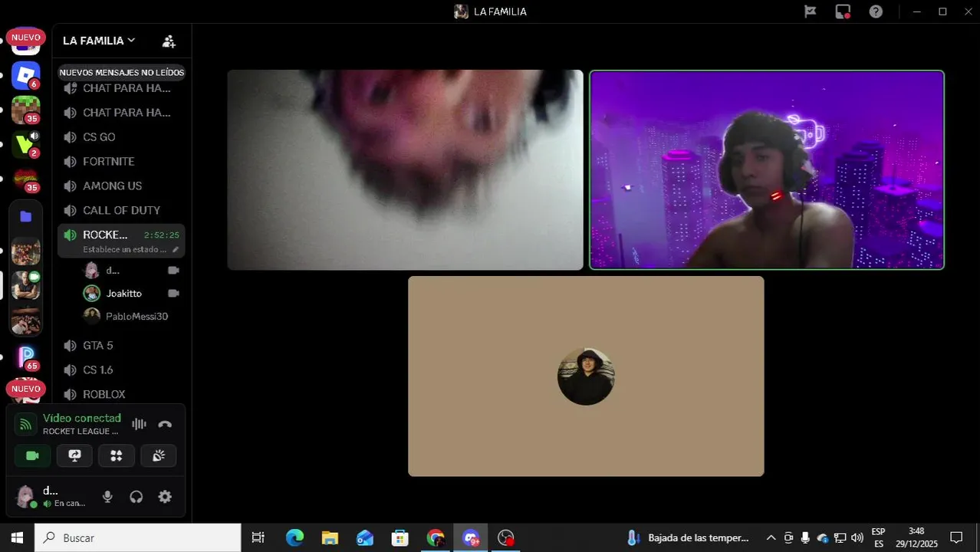Jump to the top NUEVO mentions badge
This screenshot has width=980, height=552.
26,37
